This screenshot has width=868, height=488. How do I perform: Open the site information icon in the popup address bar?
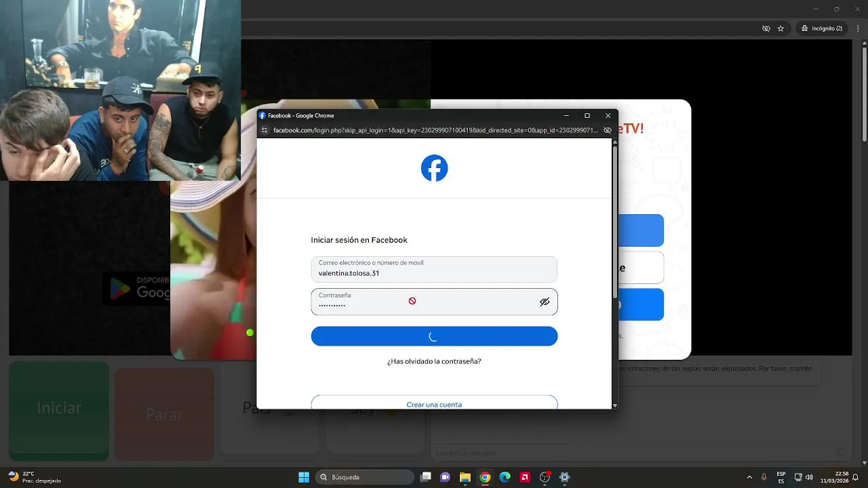pyautogui.click(x=265, y=130)
